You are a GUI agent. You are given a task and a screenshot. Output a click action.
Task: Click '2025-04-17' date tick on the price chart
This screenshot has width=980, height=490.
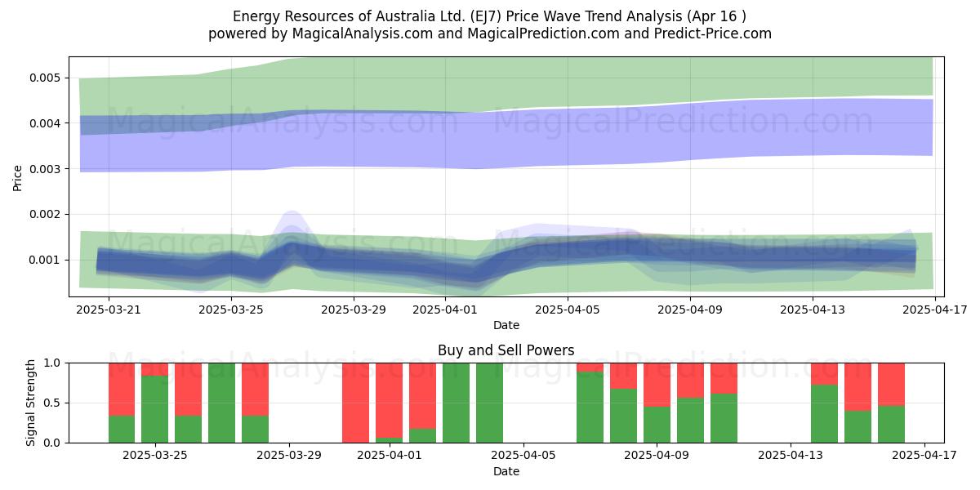coord(934,310)
